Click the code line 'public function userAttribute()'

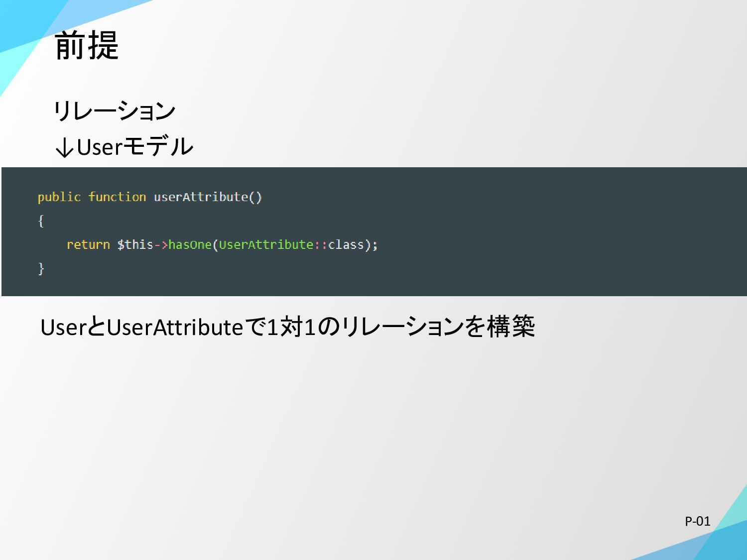(x=149, y=197)
